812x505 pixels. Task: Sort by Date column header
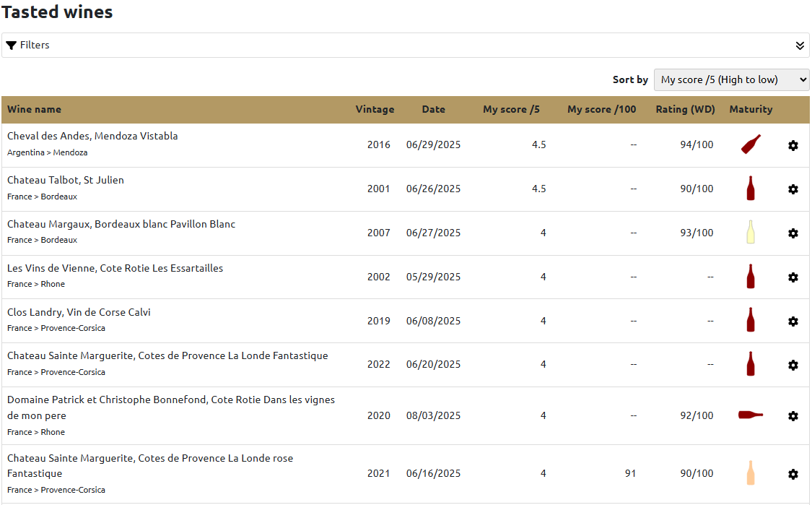[x=434, y=109]
